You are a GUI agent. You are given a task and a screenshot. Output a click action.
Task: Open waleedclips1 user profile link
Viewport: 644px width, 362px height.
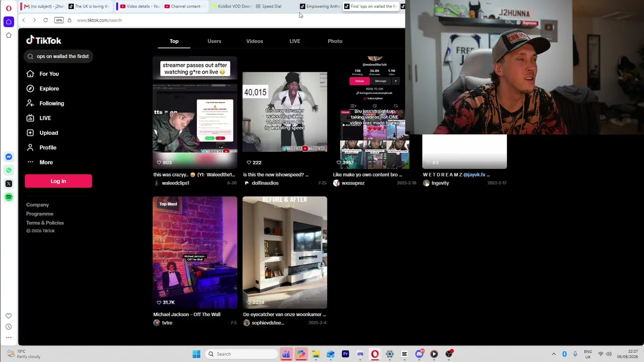tap(176, 183)
